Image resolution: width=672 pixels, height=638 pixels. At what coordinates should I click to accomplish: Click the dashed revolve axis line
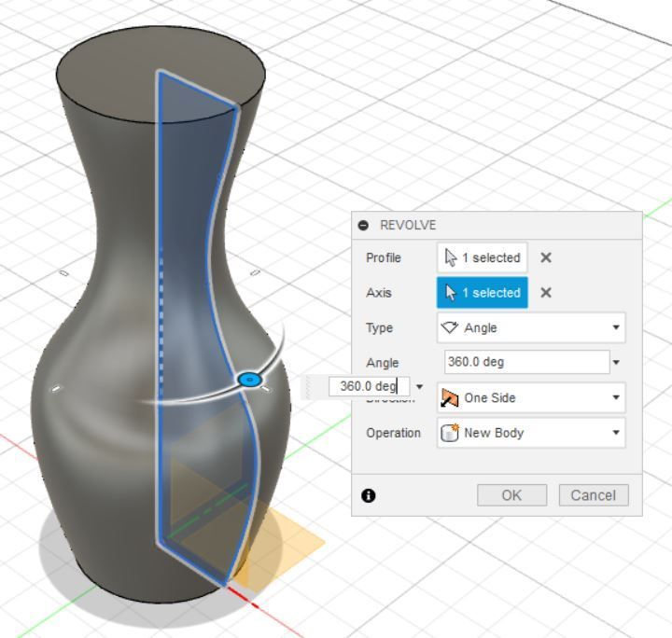coord(161,321)
